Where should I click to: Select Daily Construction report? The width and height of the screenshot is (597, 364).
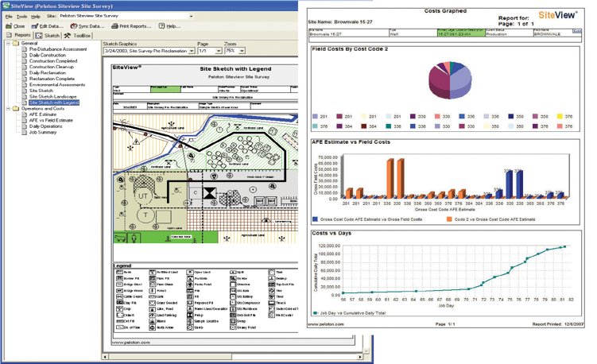47,55
